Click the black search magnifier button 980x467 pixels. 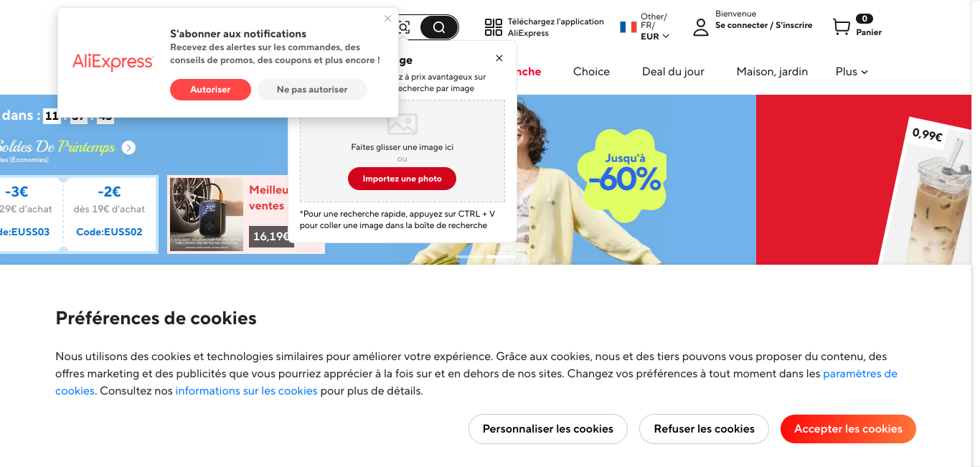439,27
